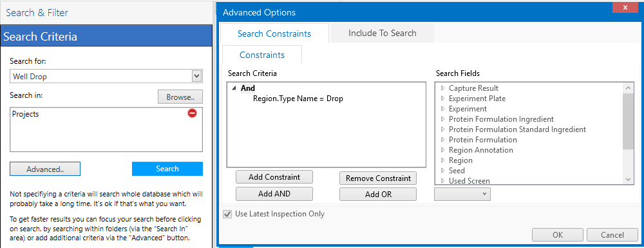Expand the Protein Formulation Ingredient node
The image size is (644, 248).
click(x=443, y=119)
